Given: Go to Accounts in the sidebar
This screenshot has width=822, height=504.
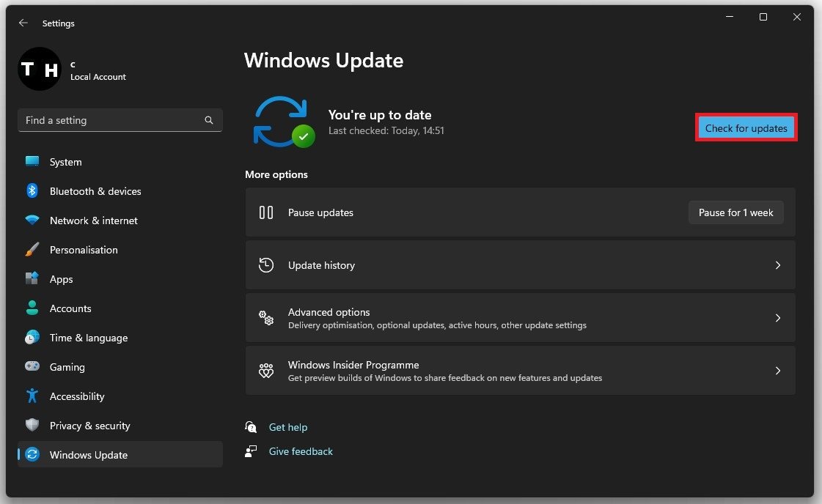Looking at the screenshot, I should pyautogui.click(x=70, y=308).
